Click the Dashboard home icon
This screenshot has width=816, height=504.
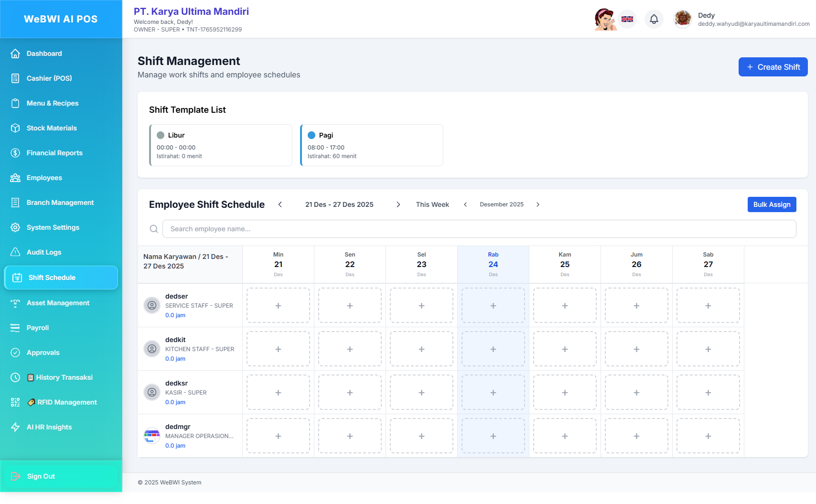[15, 54]
